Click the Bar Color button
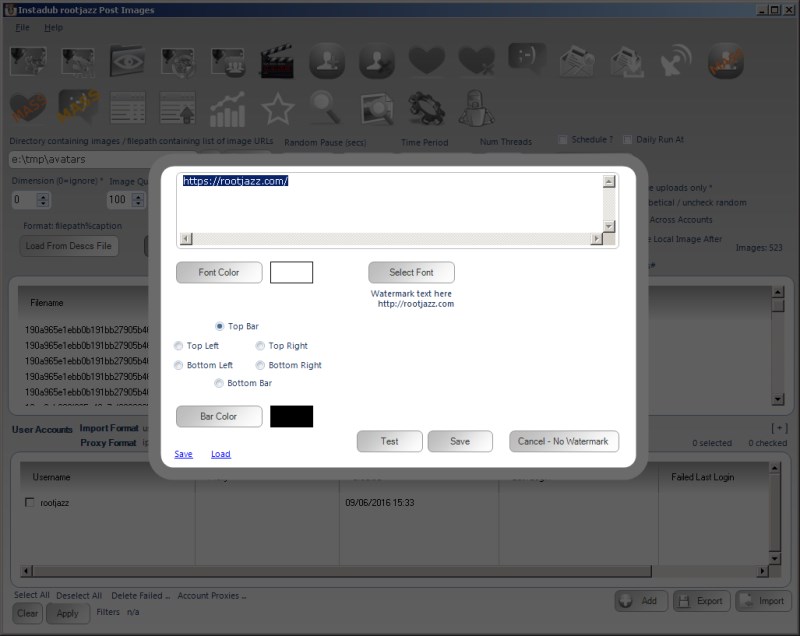The height and width of the screenshot is (636, 800). click(219, 416)
